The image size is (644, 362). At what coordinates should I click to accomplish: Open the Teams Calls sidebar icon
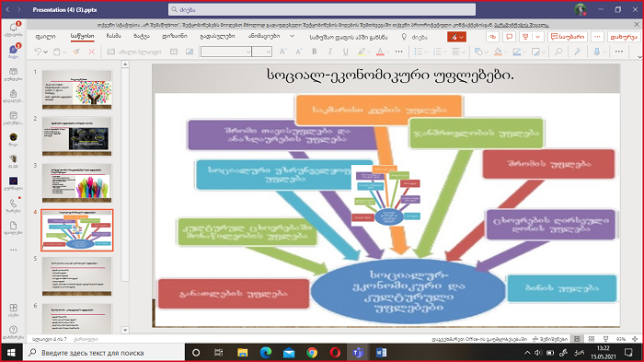click(13, 205)
